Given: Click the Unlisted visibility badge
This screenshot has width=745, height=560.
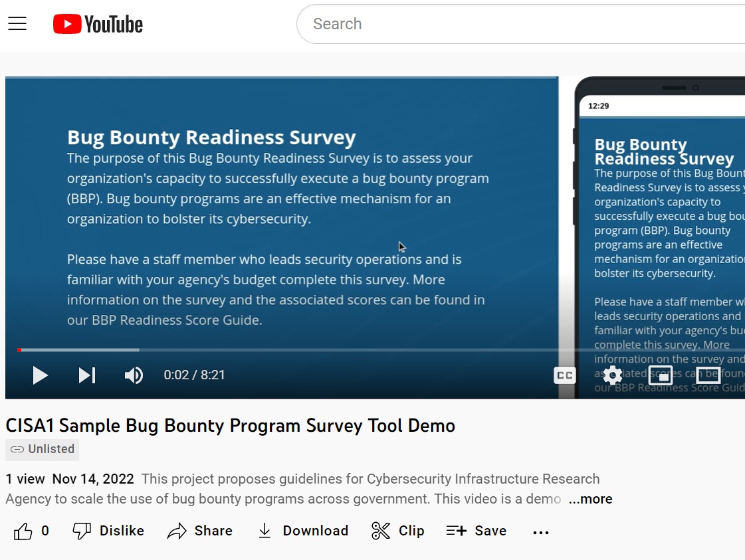Looking at the screenshot, I should (x=43, y=449).
